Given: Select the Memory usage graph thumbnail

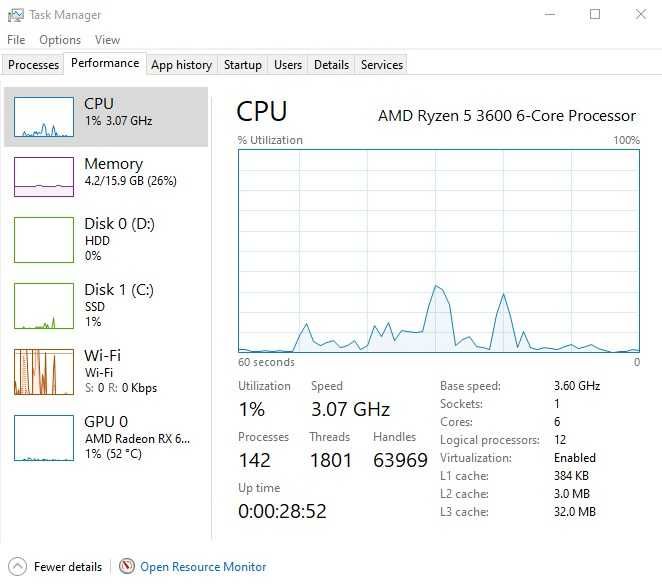Looking at the screenshot, I should click(x=44, y=177).
